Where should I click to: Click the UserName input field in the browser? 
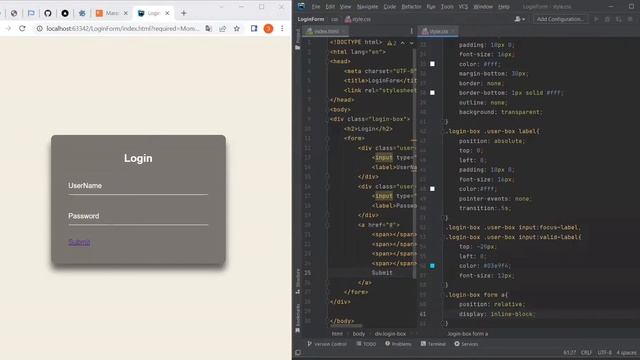pyautogui.click(x=138, y=186)
